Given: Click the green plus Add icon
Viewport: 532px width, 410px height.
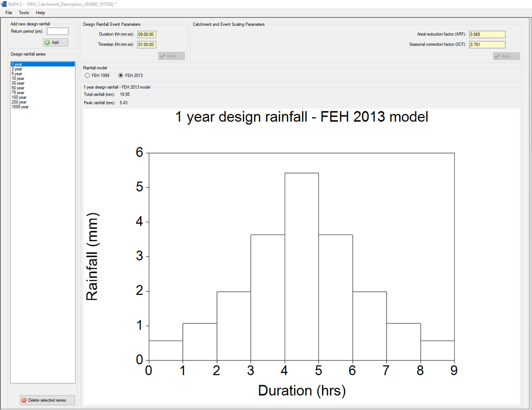Looking at the screenshot, I should (47, 42).
